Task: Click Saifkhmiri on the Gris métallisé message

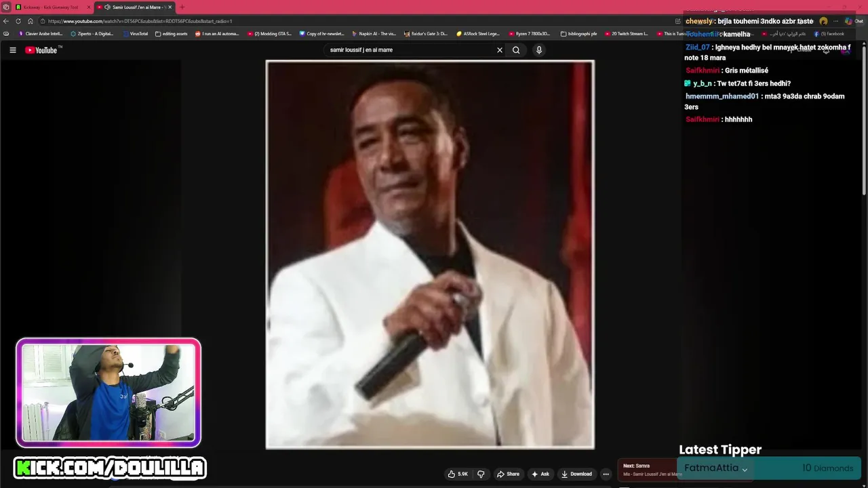Action: pos(703,70)
